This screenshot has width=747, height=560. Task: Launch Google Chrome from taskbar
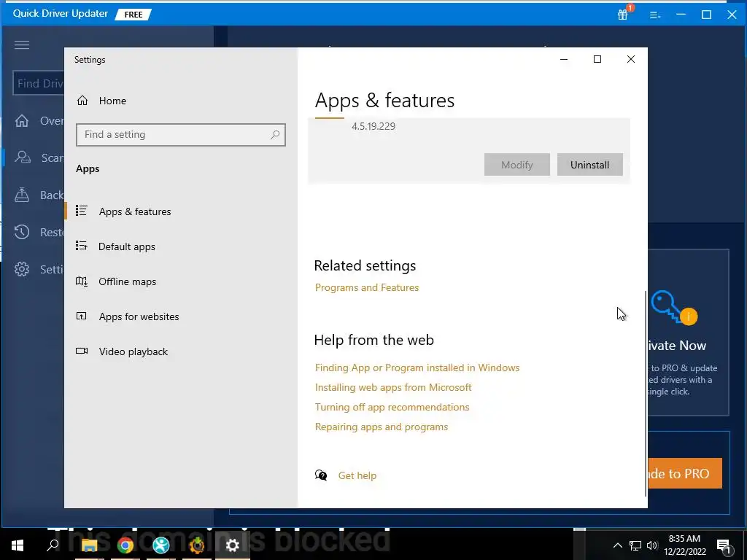click(125, 545)
